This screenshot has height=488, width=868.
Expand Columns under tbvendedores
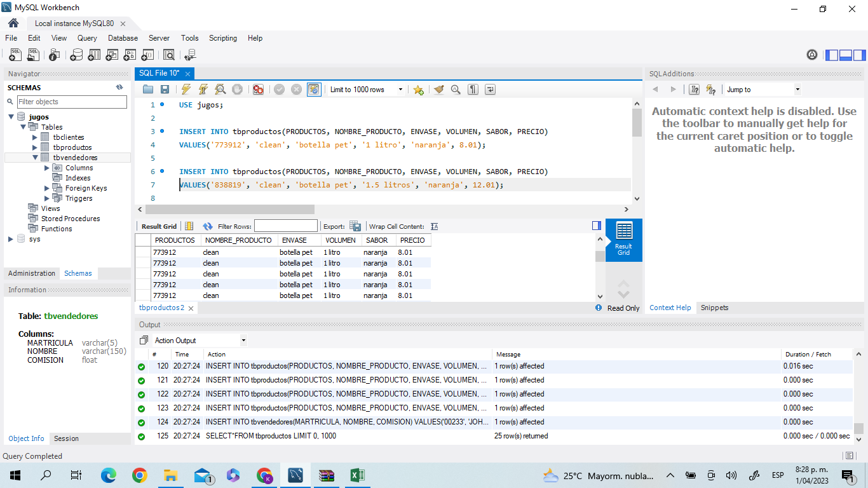click(x=47, y=168)
